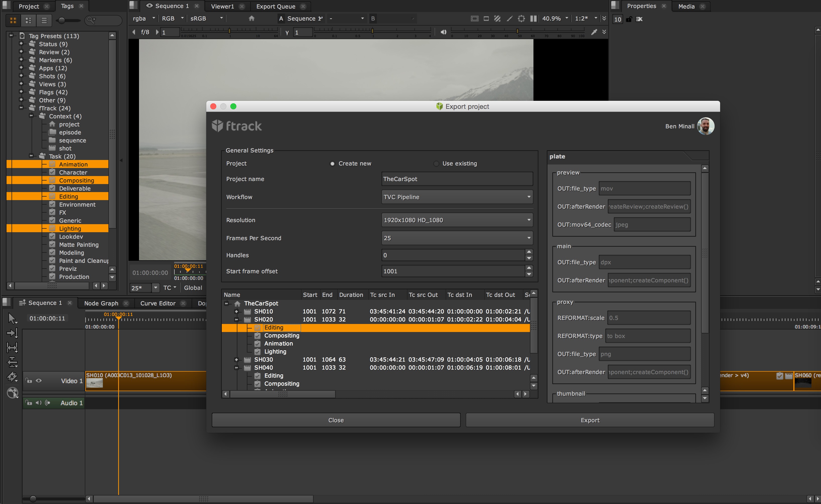Click Ben Minall user avatar

coord(706,126)
